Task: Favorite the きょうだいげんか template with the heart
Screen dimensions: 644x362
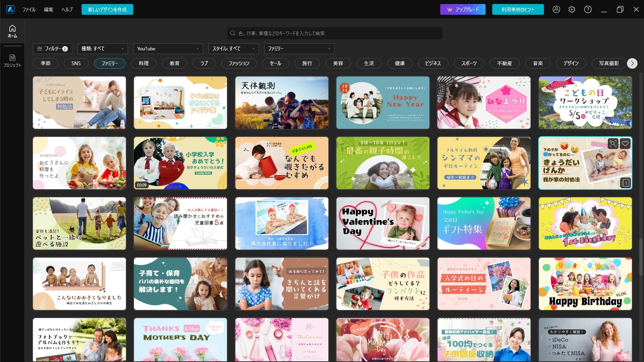Action: point(625,144)
